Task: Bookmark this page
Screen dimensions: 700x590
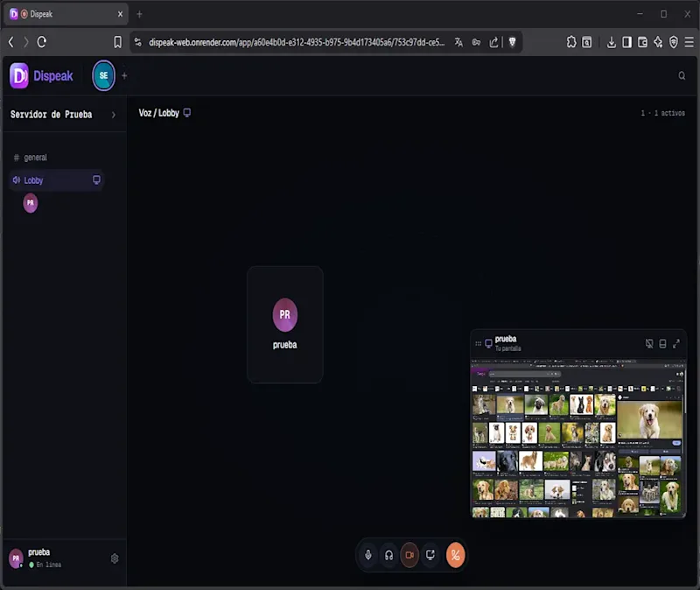Action: click(117, 42)
